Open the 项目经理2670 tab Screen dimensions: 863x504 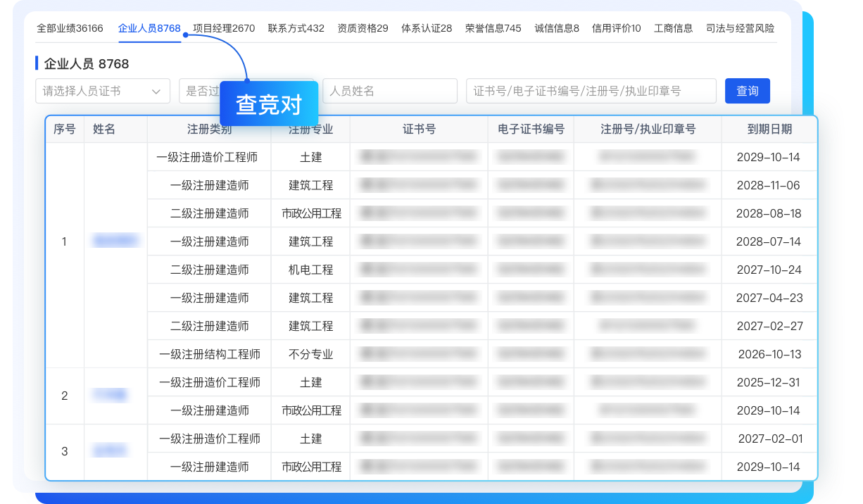point(224,28)
